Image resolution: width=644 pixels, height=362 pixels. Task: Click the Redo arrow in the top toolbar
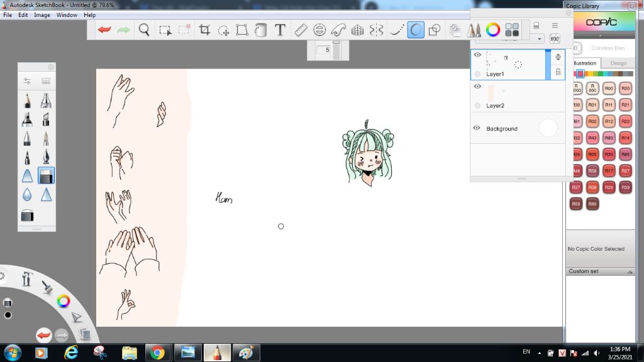click(x=123, y=30)
